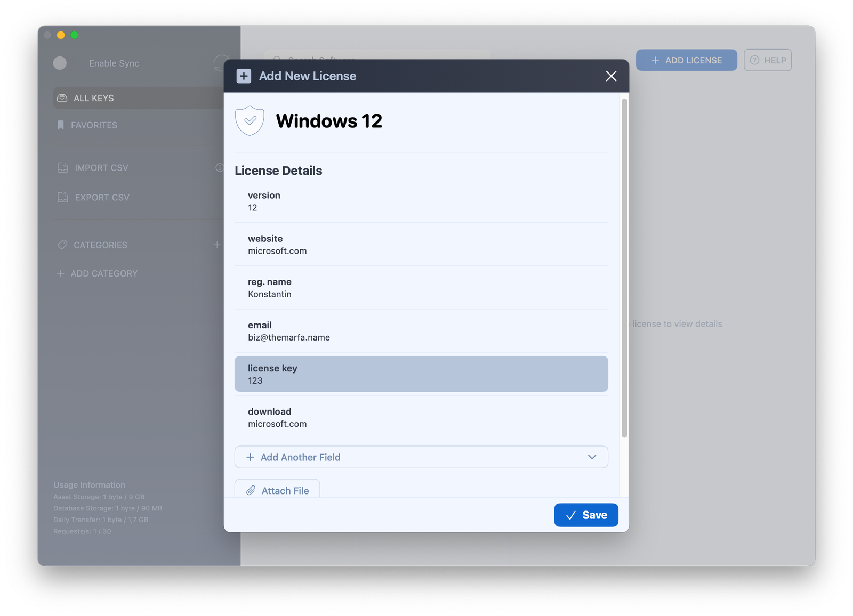The image size is (853, 616).
Task: Click the "Requests/s: 1 / 30" line
Action: pyautogui.click(x=82, y=531)
